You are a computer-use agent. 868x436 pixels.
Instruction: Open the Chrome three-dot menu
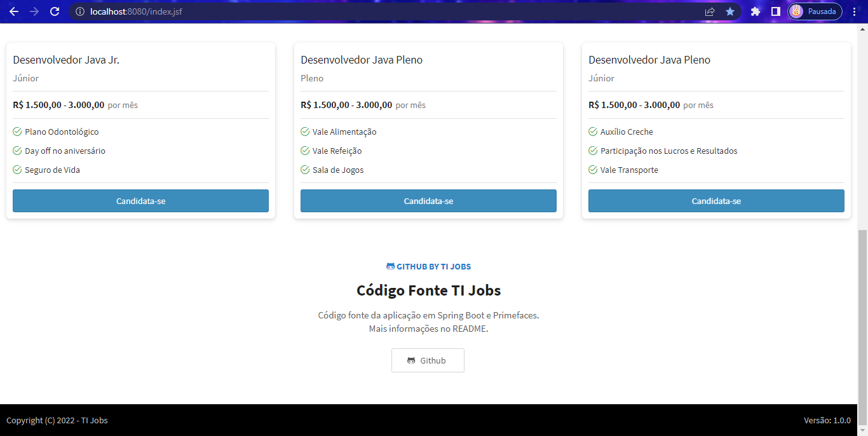coord(854,11)
